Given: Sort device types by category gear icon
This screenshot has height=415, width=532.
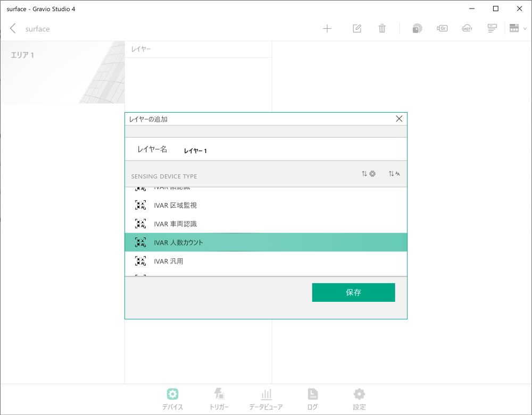Looking at the screenshot, I should click(369, 173).
